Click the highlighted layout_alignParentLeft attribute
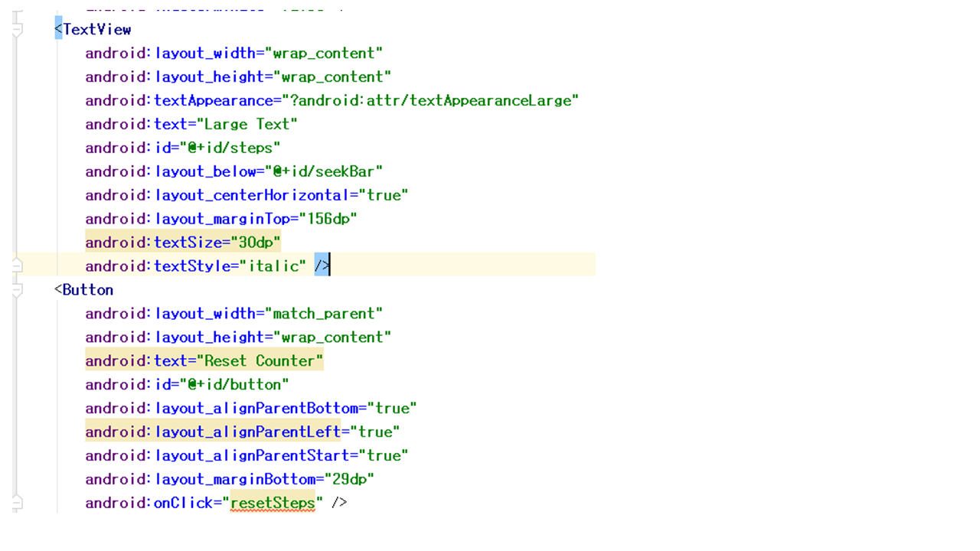 pos(247,432)
